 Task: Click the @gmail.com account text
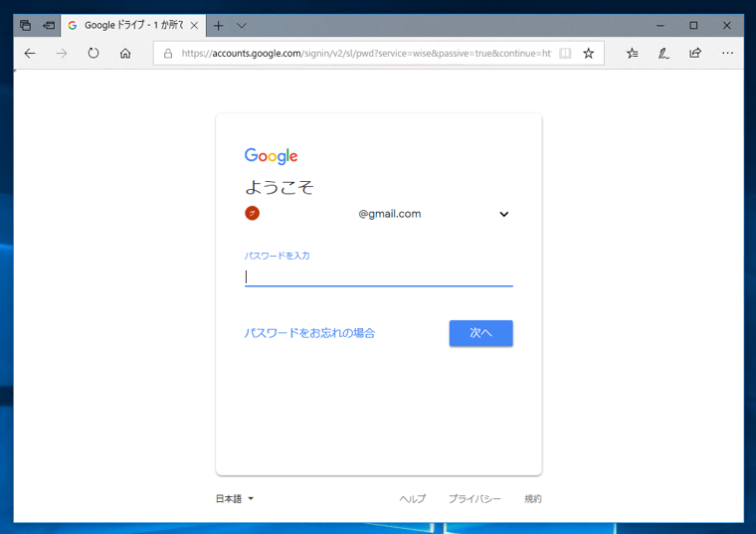click(390, 214)
